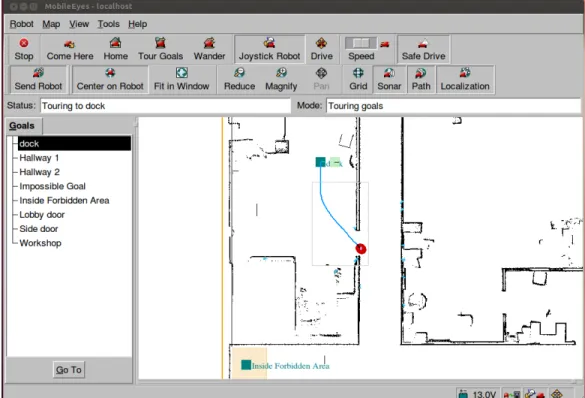Open the View menu
The height and width of the screenshot is (398, 585).
(79, 24)
